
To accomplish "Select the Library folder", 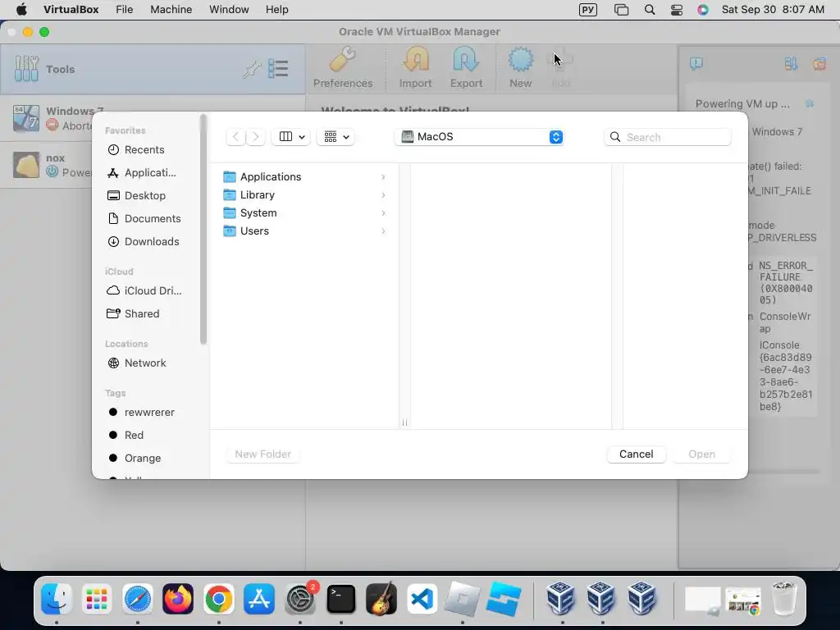I will 305,195.
